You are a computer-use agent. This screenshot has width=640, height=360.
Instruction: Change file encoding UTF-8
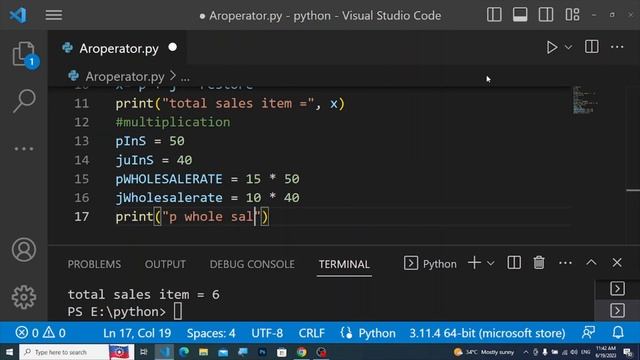[x=267, y=333]
